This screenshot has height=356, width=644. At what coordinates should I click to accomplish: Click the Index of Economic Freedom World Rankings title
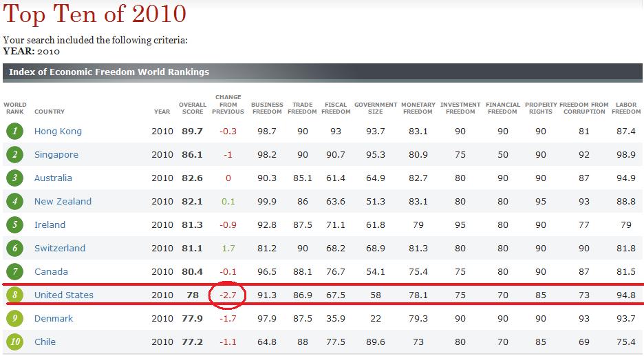109,72
